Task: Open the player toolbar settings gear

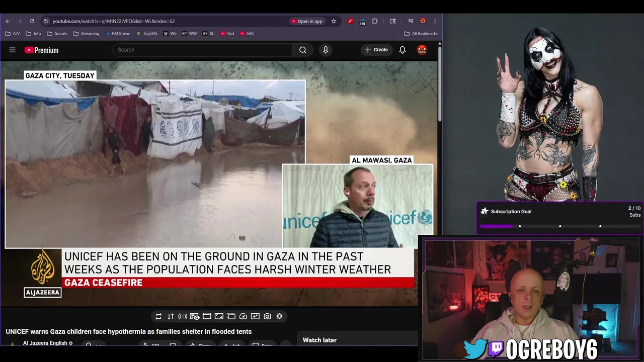Action: click(x=279, y=316)
